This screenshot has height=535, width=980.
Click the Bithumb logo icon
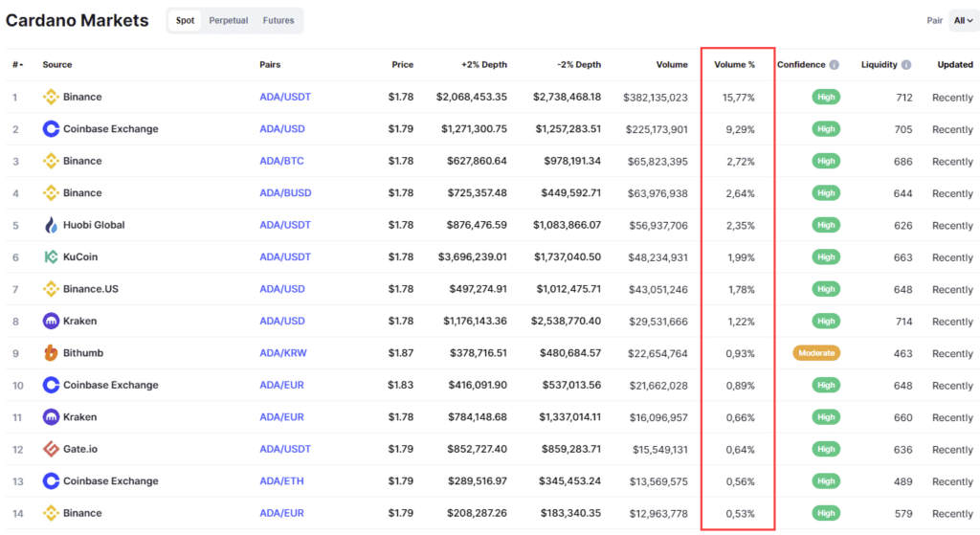(x=51, y=353)
